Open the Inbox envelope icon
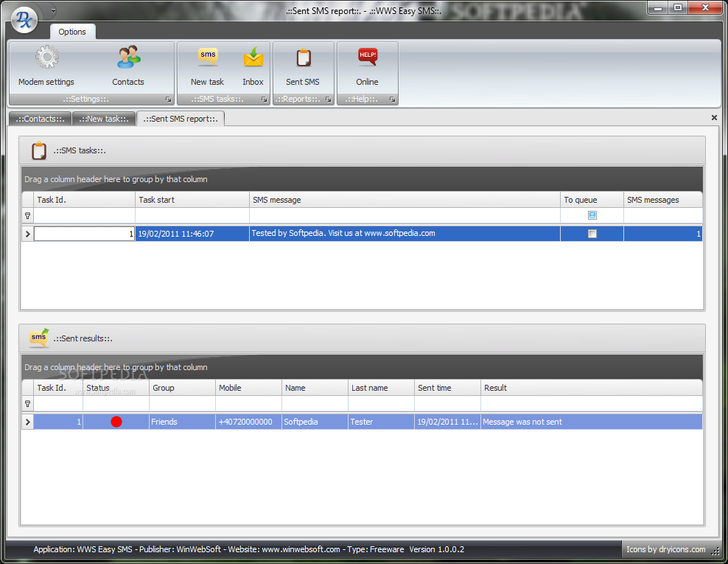The image size is (728, 564). 253,58
